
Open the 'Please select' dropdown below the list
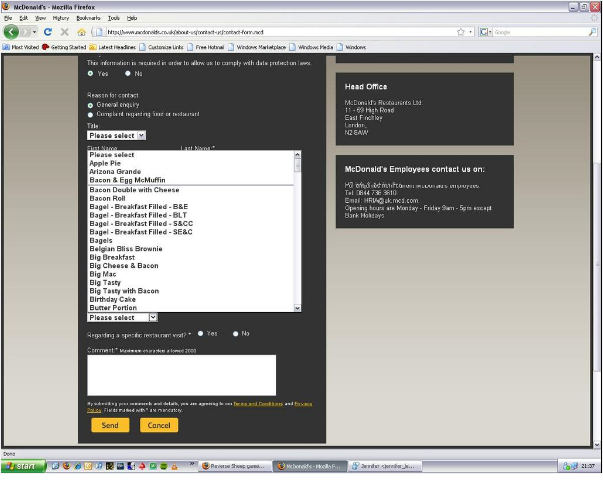pyautogui.click(x=122, y=318)
